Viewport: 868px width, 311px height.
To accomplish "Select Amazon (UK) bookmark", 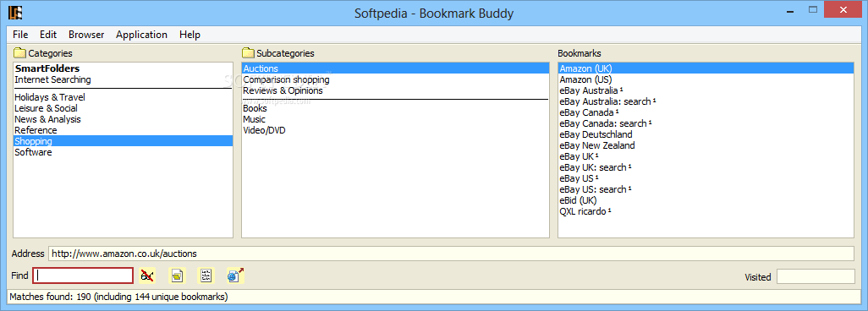I will [x=706, y=68].
